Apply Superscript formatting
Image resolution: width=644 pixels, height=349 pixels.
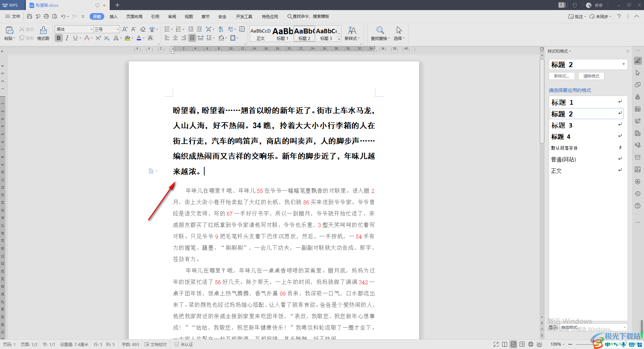tap(98, 38)
